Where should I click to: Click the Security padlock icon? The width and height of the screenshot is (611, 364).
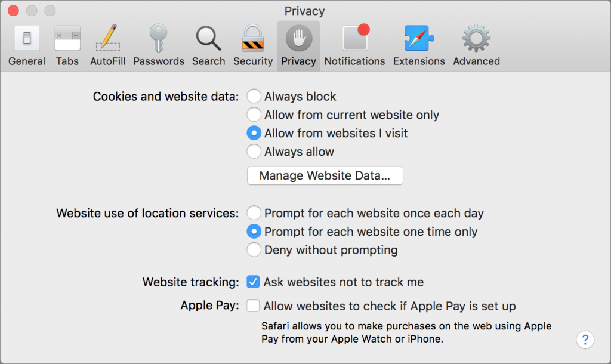pos(253,39)
